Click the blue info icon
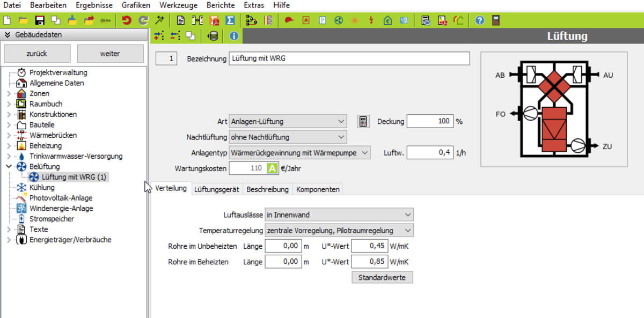 click(233, 36)
